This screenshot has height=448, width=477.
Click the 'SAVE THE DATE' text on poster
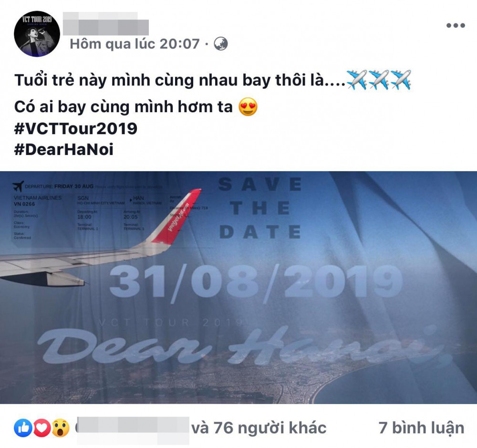260,208
